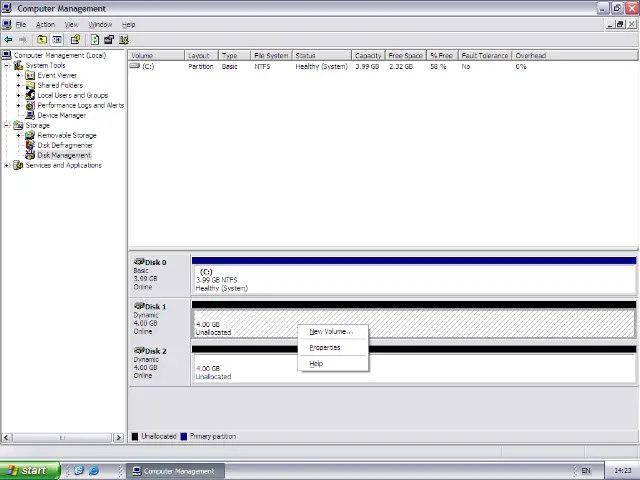Viewport: 640px width, 480px height.
Task: Click the System Tools icon
Action: coord(18,65)
